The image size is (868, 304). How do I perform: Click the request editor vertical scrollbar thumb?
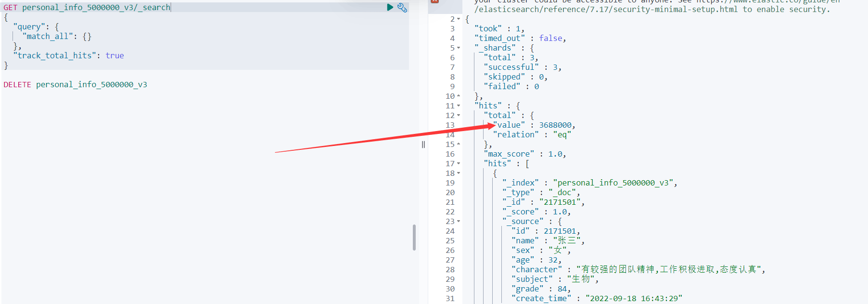[x=414, y=238]
